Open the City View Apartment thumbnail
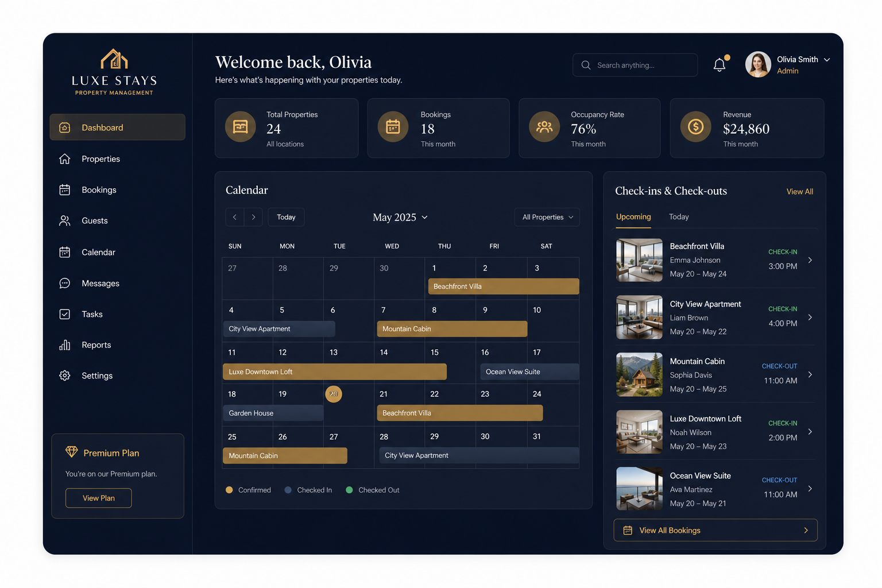The height and width of the screenshot is (588, 882). tap(639, 318)
